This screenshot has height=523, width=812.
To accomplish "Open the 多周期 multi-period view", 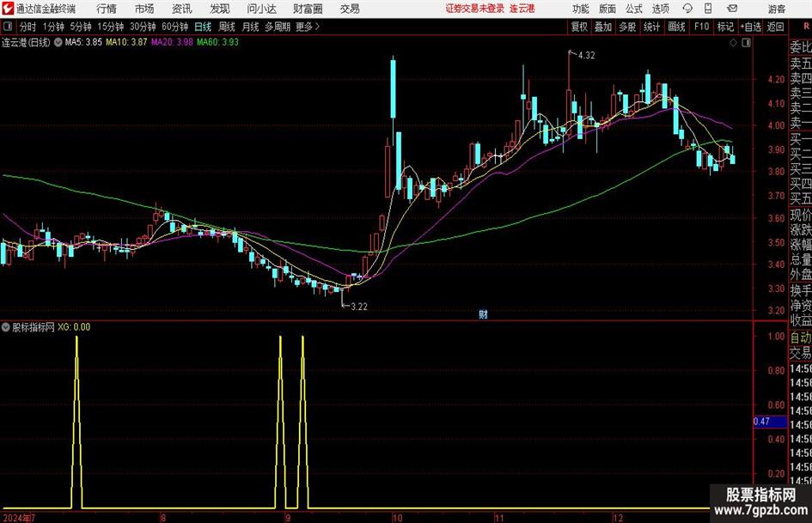I will click(x=278, y=27).
